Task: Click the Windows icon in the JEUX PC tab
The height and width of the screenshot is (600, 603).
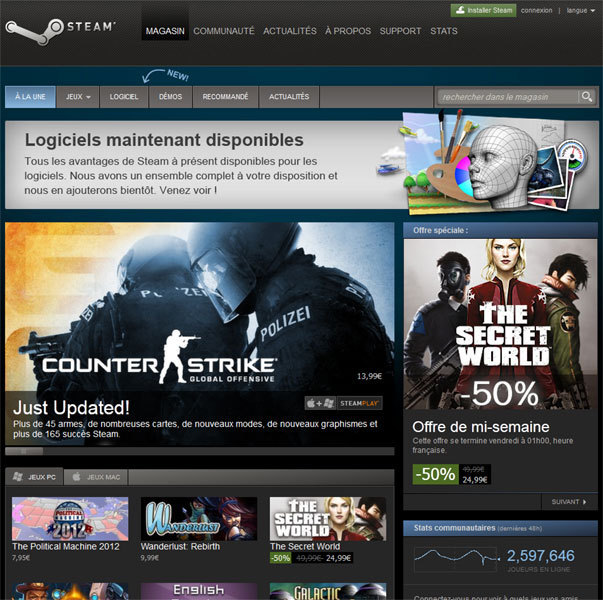Action: tap(17, 477)
